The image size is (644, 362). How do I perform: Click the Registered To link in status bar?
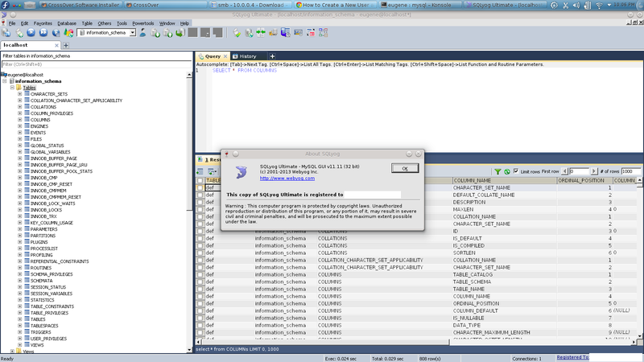572,357
